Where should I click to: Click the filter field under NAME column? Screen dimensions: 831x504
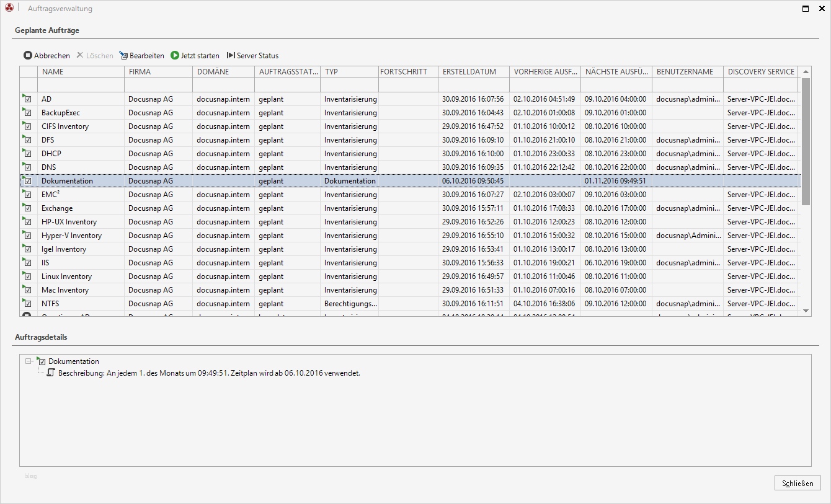tap(81, 85)
